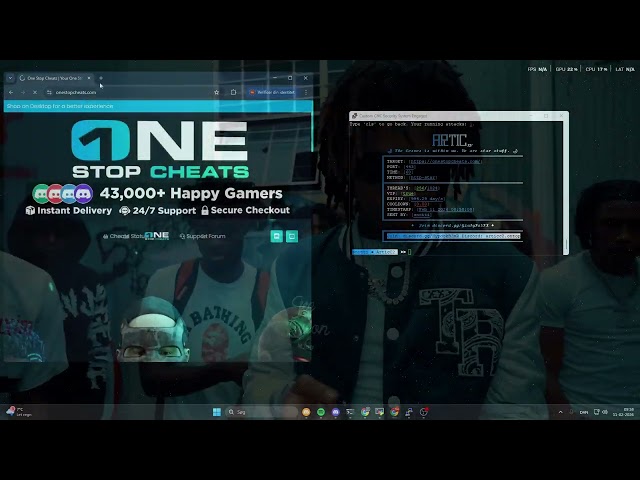Click the first teal square navbar button
640x480 pixels.
click(277, 236)
